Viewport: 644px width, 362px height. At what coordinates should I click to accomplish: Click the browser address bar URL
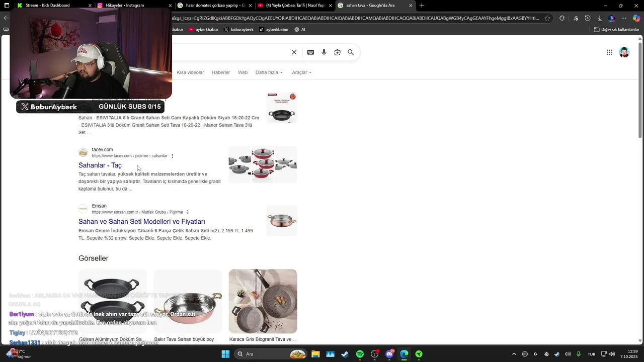point(355,18)
